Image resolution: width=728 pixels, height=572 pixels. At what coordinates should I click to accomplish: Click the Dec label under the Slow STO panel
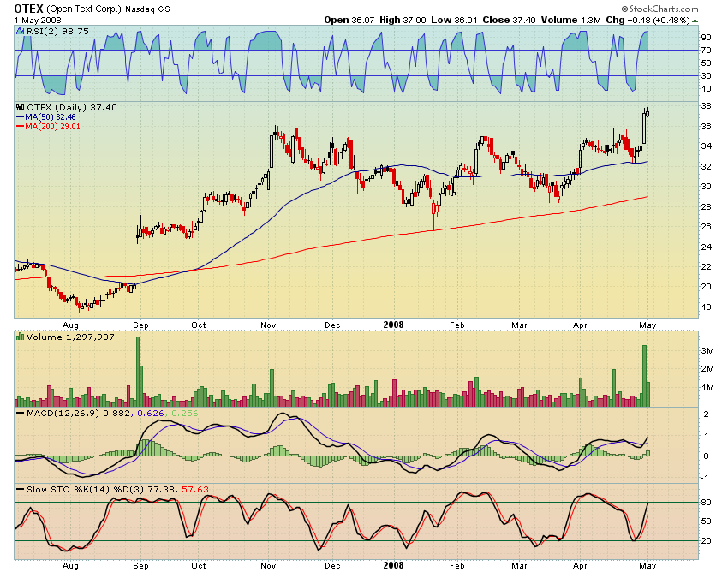[332, 565]
